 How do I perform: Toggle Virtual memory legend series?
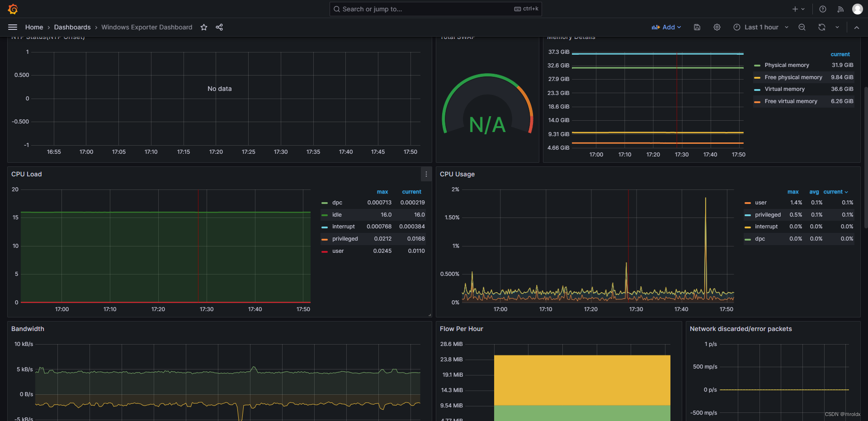point(784,89)
